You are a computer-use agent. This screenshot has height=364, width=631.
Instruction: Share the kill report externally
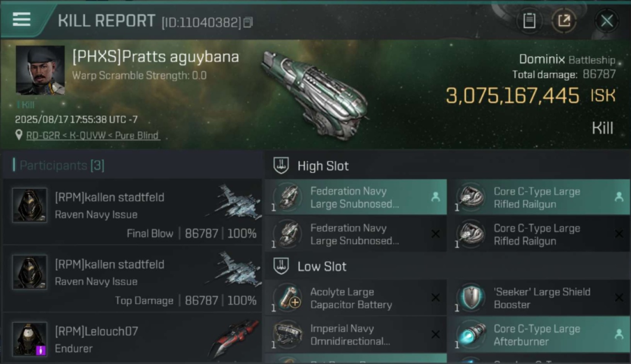click(x=564, y=21)
